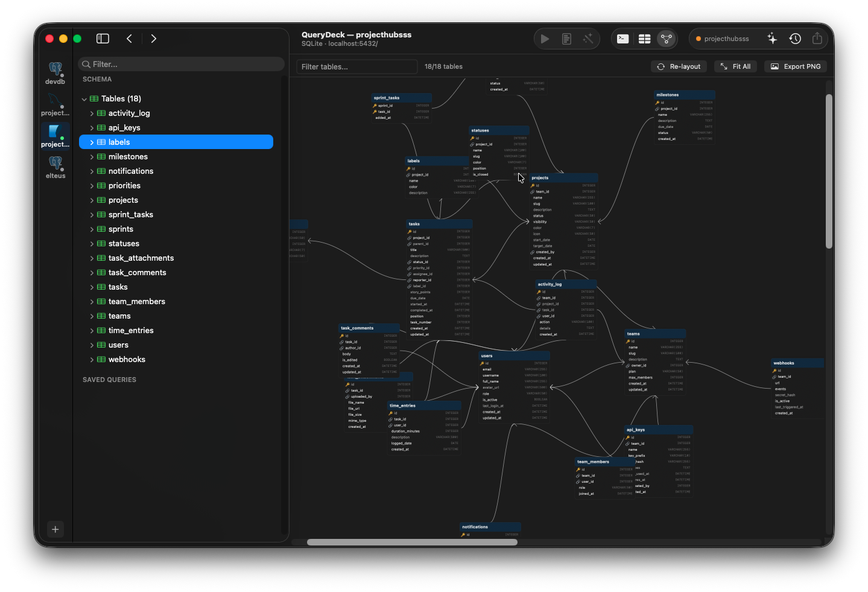Click Export PNG button
This screenshot has width=868, height=592.
(x=795, y=66)
